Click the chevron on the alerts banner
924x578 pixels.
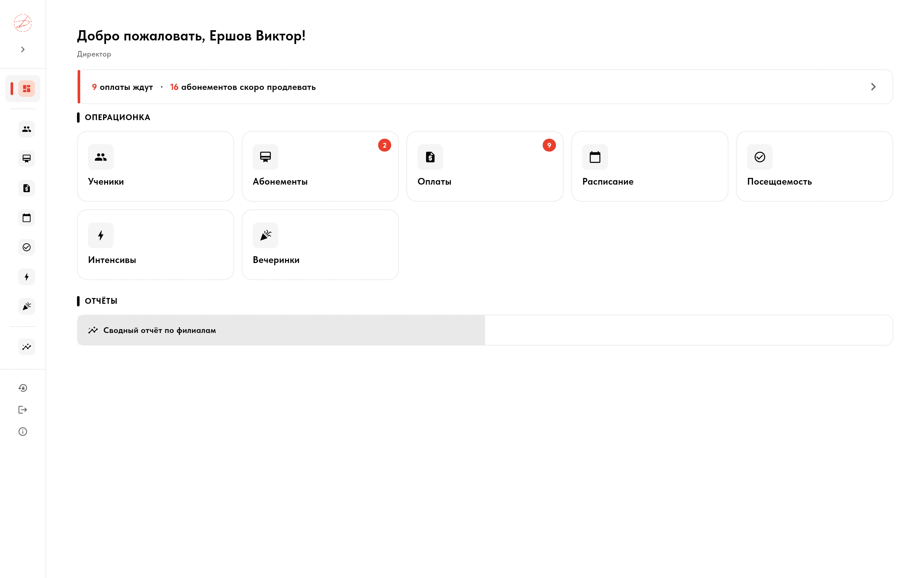[873, 87]
